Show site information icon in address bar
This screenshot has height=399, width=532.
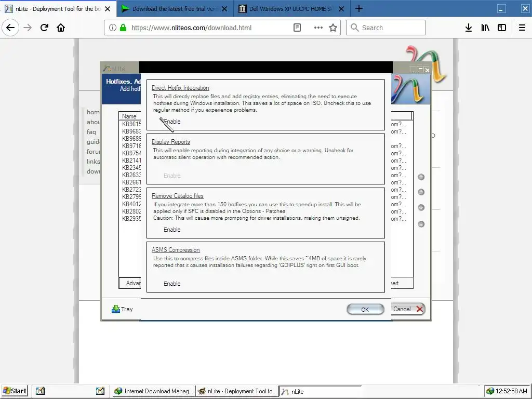[x=113, y=28]
